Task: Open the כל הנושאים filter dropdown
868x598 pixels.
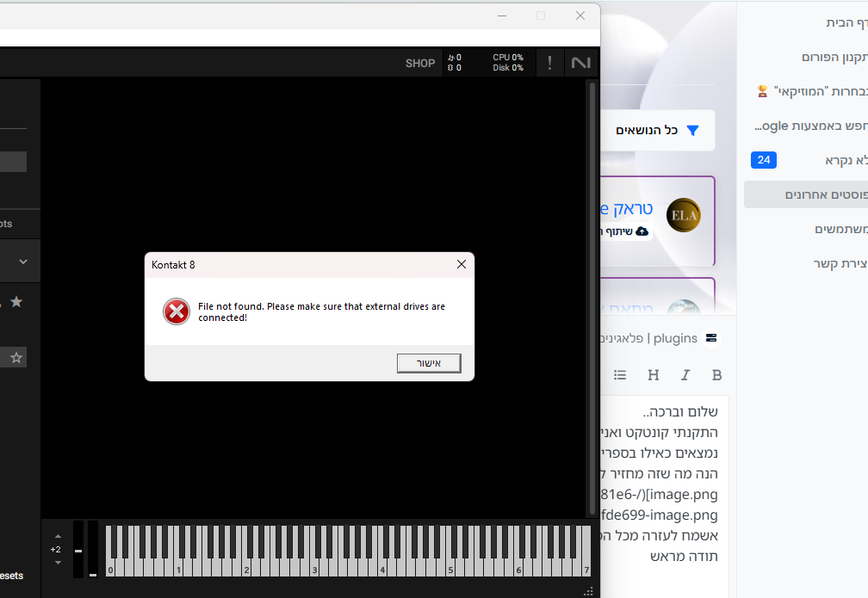Action: point(658,131)
